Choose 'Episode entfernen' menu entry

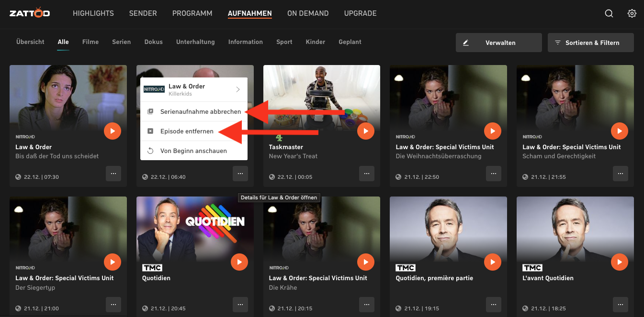(194, 131)
